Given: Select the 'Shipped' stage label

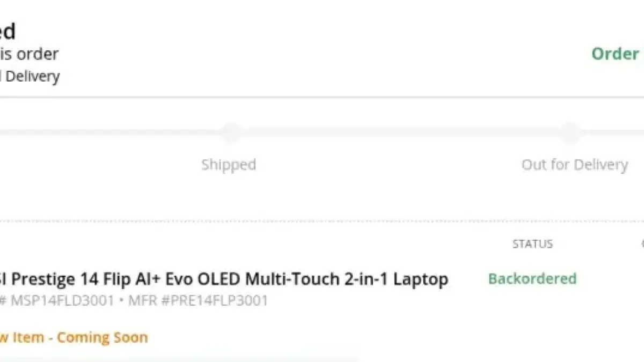Looking at the screenshot, I should click(229, 164).
